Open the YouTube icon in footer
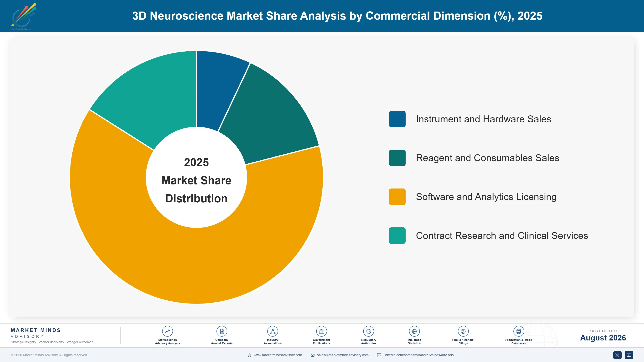 (x=629, y=355)
